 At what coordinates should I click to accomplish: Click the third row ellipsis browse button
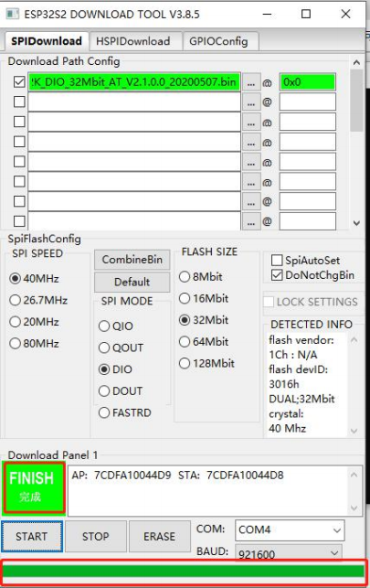coord(251,123)
